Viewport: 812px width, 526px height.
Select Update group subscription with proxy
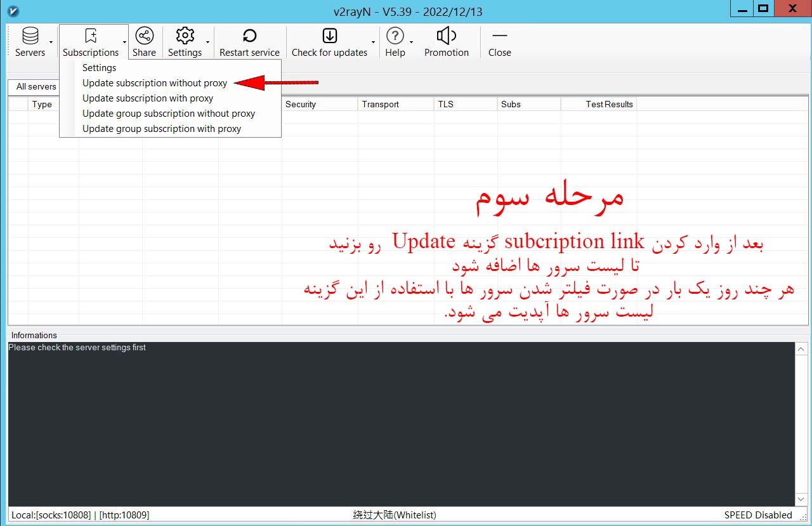(x=170, y=129)
